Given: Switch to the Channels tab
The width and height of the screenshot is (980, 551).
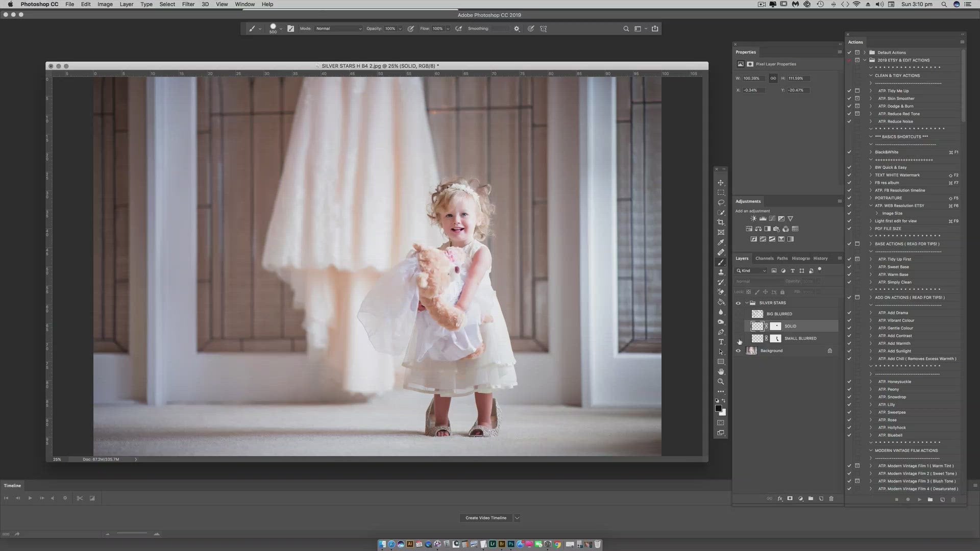Looking at the screenshot, I should coord(765,258).
